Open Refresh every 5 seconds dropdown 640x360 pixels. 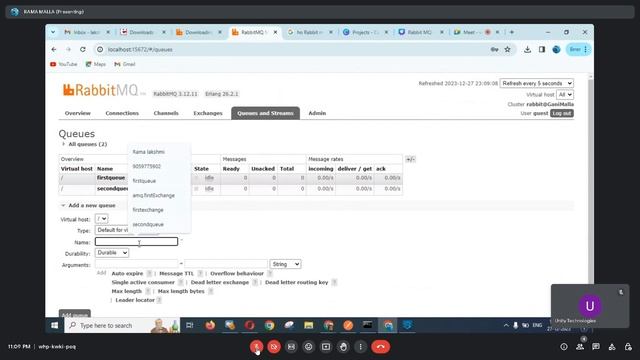(x=537, y=83)
